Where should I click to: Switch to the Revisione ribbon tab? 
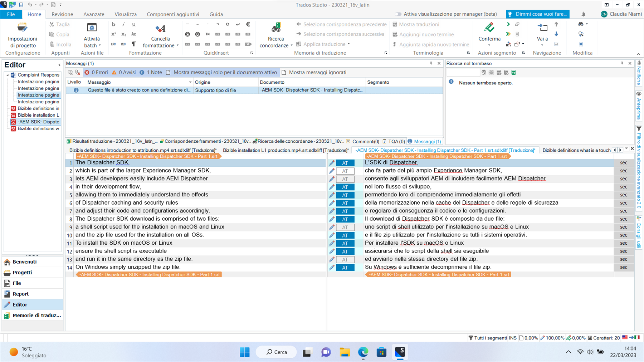coord(62,14)
